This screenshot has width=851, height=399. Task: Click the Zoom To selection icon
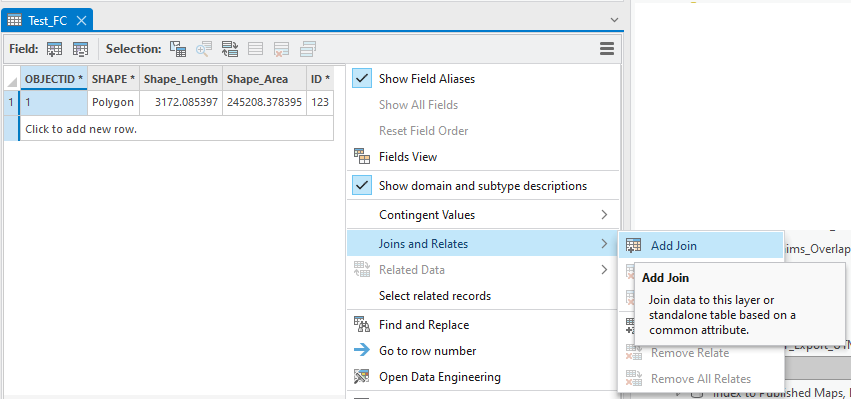pos(204,49)
